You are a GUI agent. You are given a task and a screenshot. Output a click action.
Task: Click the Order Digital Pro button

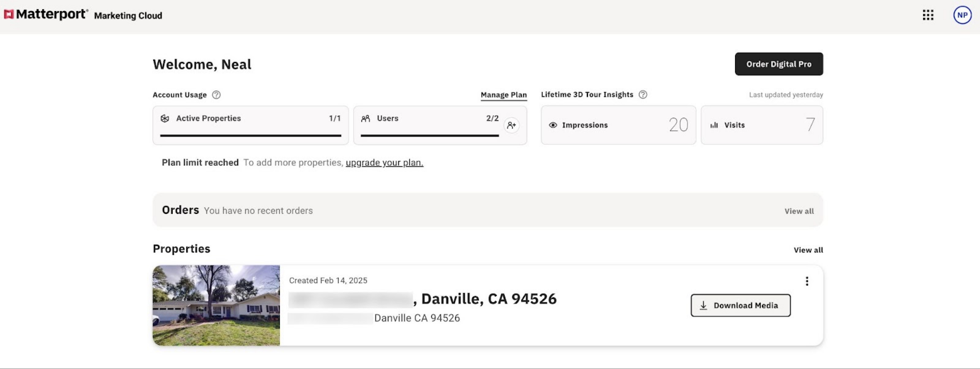[778, 64]
